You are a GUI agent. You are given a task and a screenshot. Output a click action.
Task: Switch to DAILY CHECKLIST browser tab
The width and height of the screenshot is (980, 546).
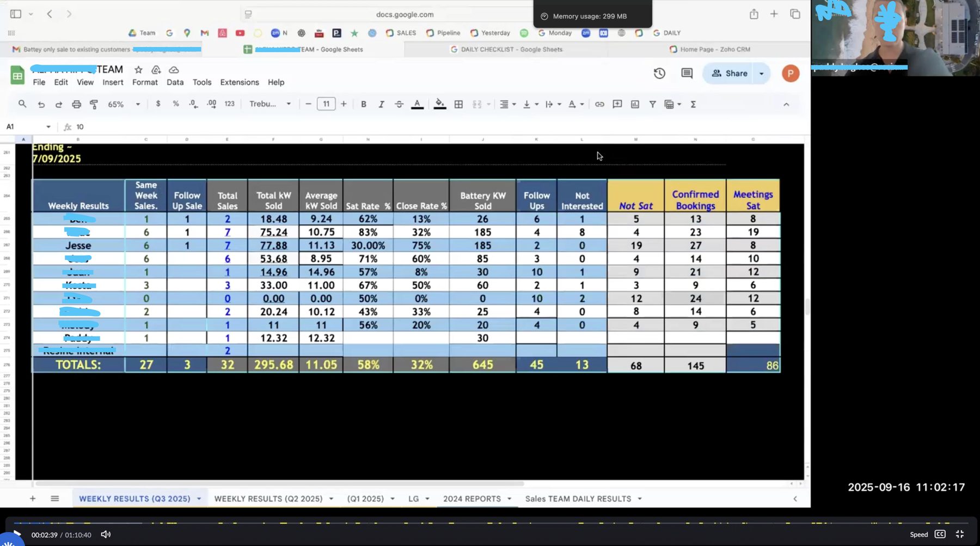[x=506, y=49]
